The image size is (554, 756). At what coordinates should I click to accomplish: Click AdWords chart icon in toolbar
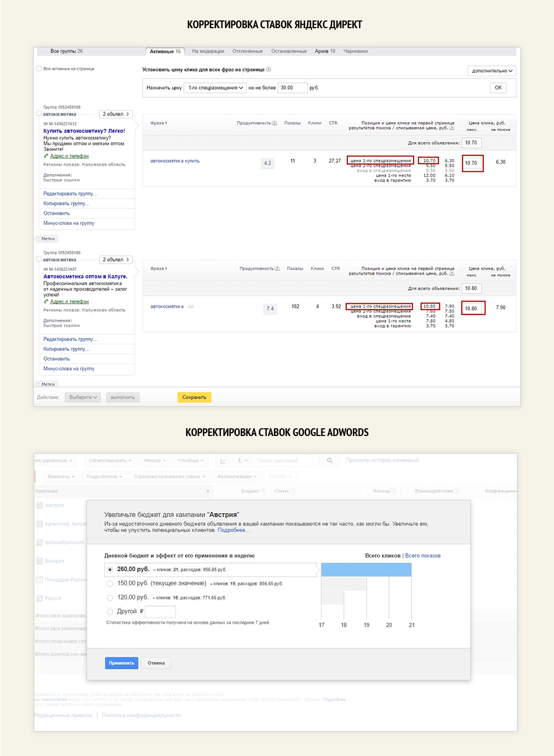223,460
